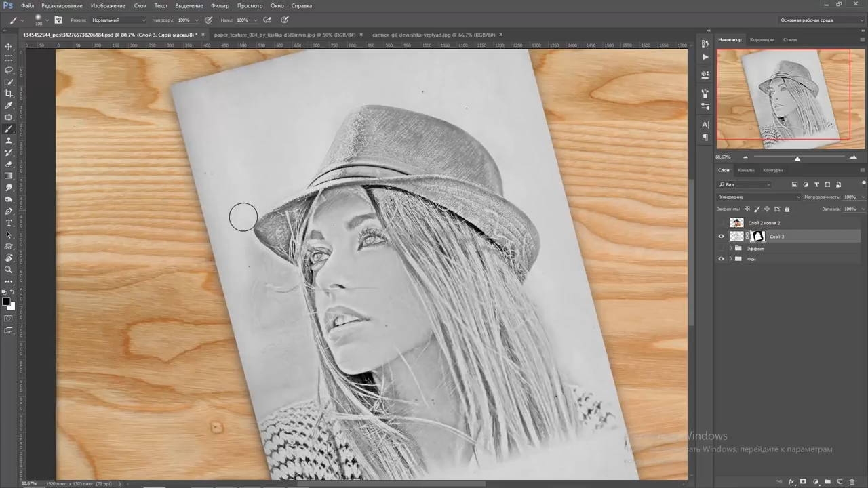
Task: Delete layer using the trash icon
Action: coord(852,482)
